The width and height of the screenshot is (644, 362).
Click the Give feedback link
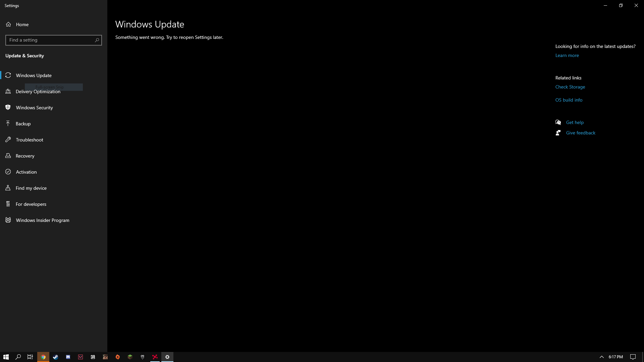pos(581,133)
